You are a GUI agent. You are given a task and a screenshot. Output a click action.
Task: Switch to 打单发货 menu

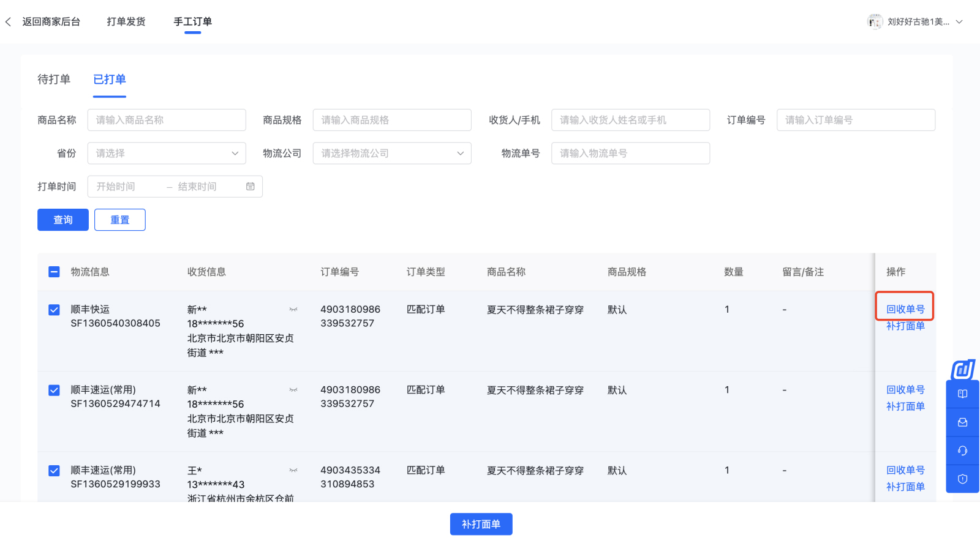pyautogui.click(x=126, y=22)
